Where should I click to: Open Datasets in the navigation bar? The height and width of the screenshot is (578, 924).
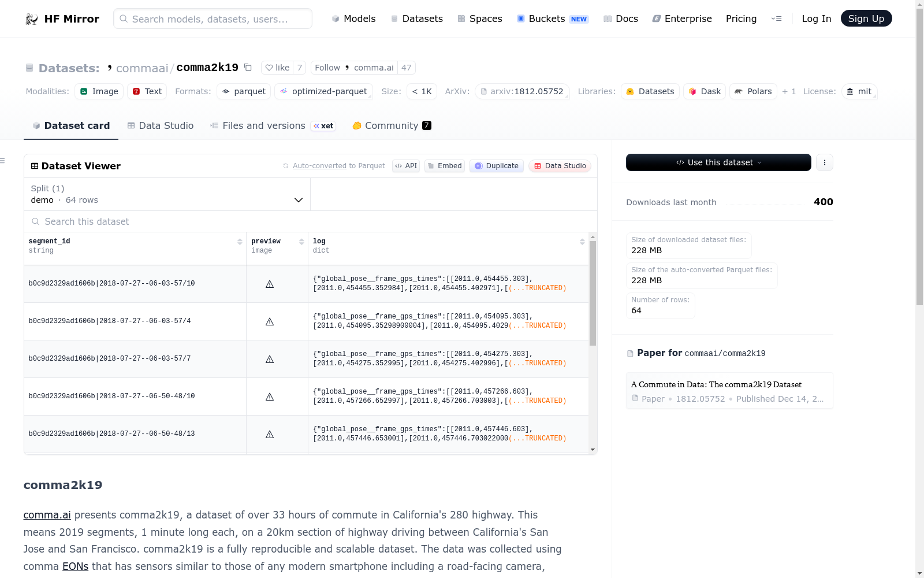click(416, 18)
